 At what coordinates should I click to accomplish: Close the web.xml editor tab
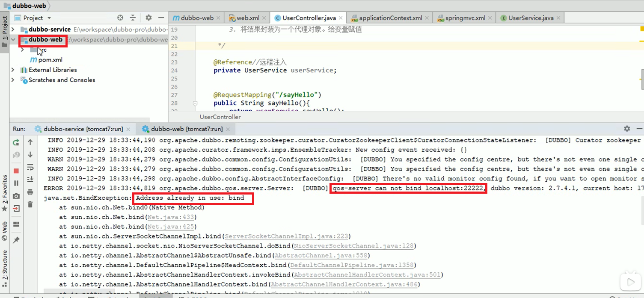[264, 18]
